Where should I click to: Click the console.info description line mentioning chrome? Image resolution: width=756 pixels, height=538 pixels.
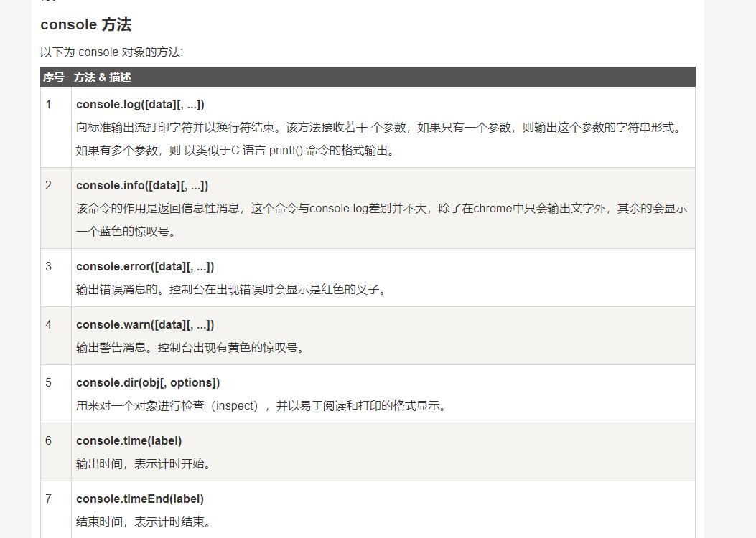click(382, 209)
